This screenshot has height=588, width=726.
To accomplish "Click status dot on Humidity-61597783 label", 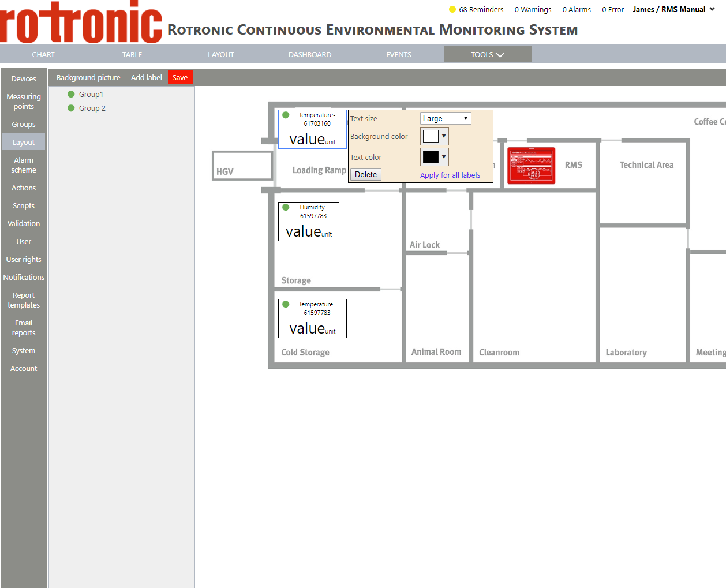I will click(x=286, y=207).
